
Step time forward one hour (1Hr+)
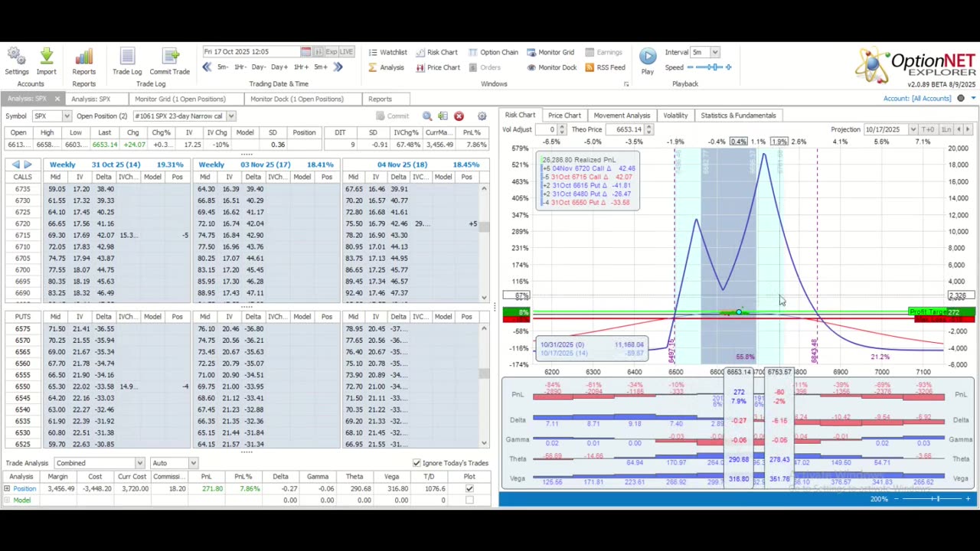click(301, 67)
